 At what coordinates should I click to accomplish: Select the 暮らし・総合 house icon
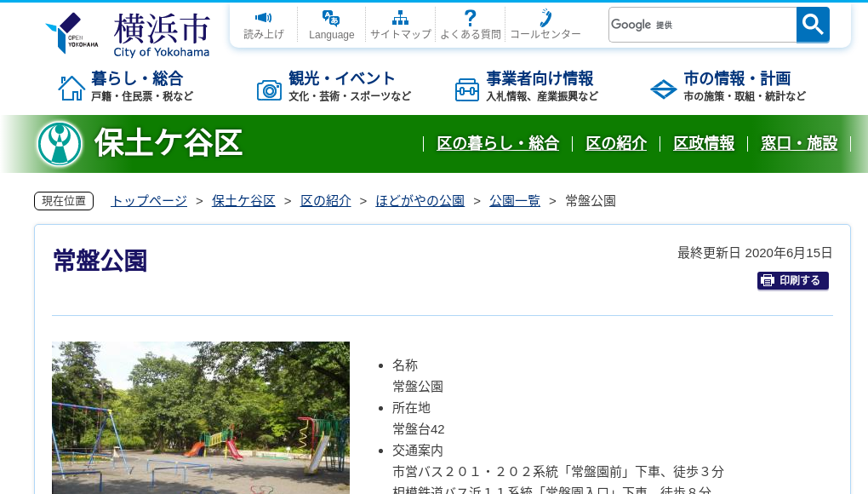point(70,86)
